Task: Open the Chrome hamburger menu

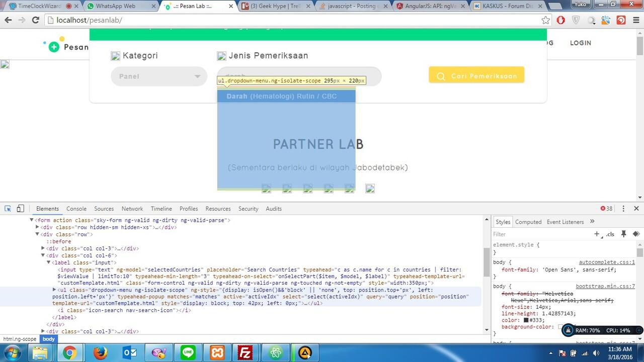Action: (635, 20)
